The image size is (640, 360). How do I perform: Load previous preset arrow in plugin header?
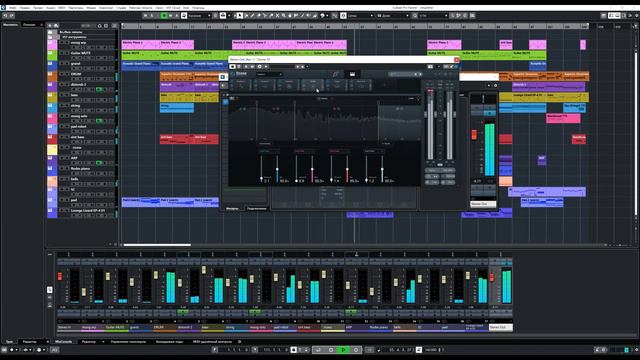tap(298, 66)
